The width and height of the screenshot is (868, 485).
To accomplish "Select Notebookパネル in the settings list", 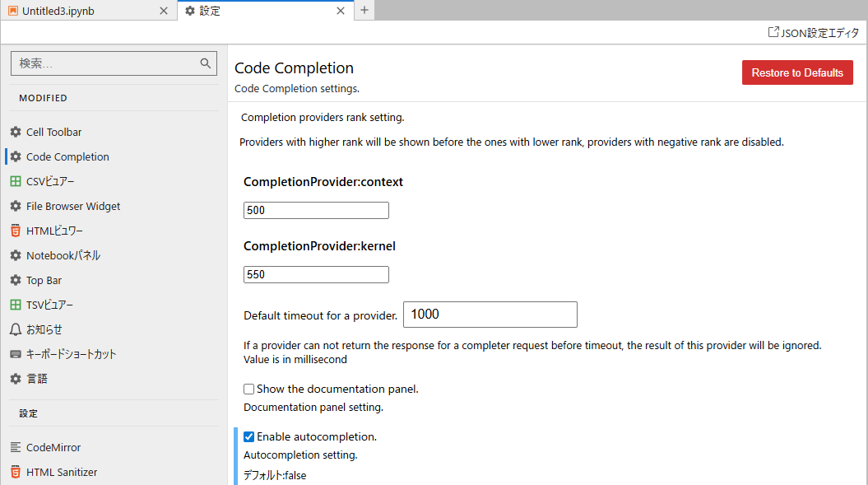I will [x=63, y=255].
